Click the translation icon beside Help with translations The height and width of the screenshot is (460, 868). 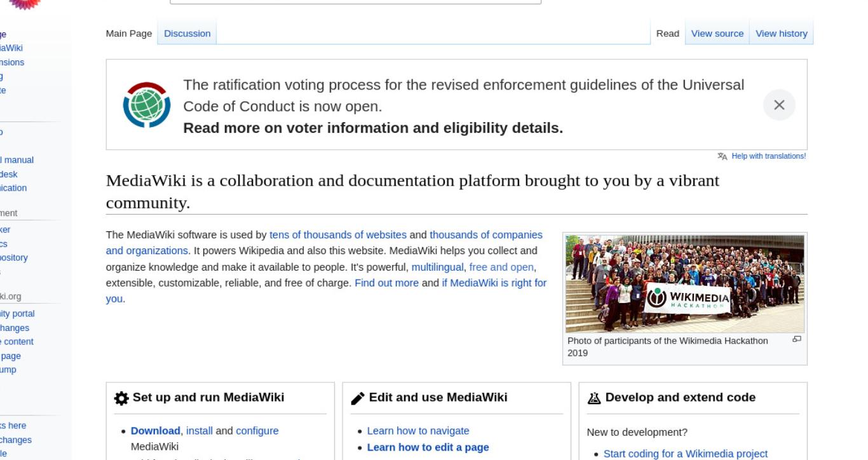[x=722, y=156]
